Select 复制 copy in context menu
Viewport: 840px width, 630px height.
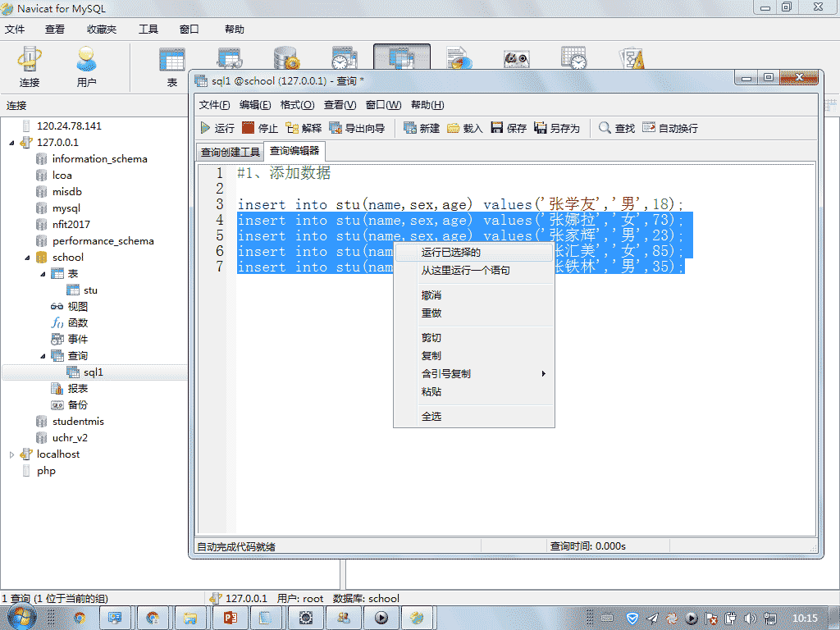[x=473, y=356]
